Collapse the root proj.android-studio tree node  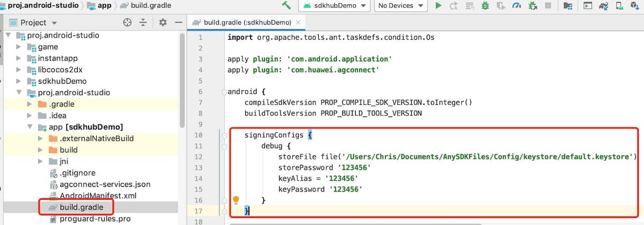click(9, 35)
